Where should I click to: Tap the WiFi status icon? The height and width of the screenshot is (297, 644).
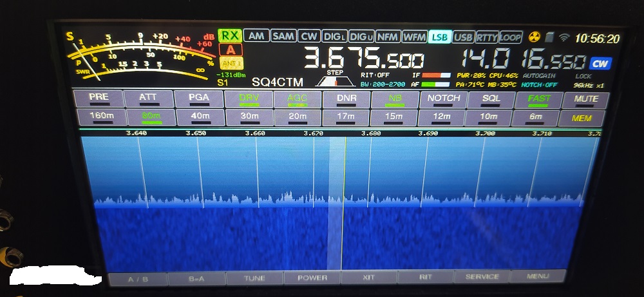564,37
